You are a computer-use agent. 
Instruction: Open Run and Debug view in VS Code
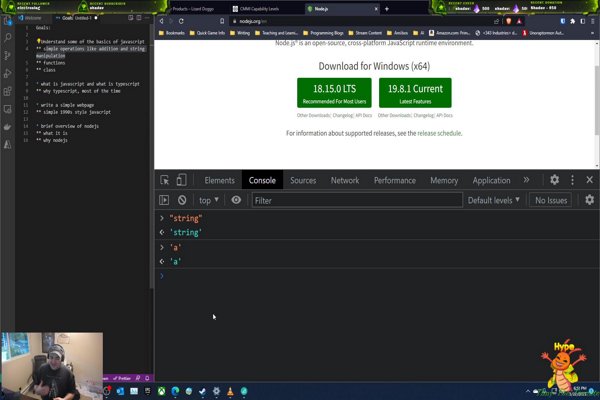point(7,73)
